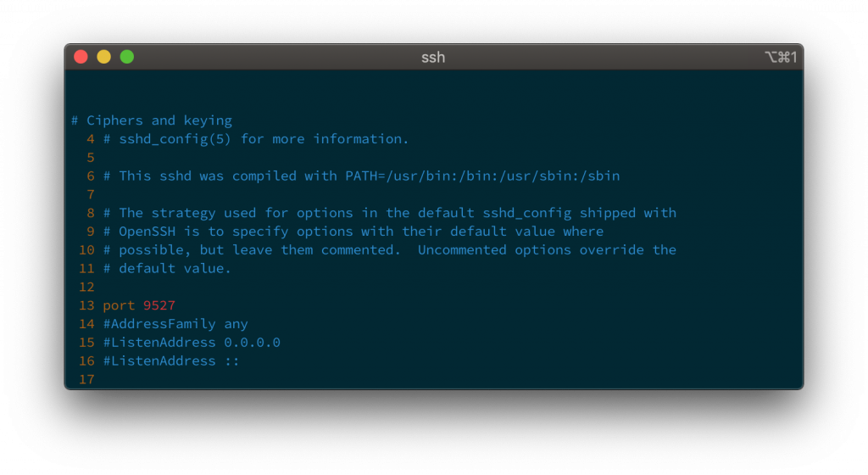Click the keyboard shortcut indicator in title bar
The image size is (868, 475).
tap(781, 57)
